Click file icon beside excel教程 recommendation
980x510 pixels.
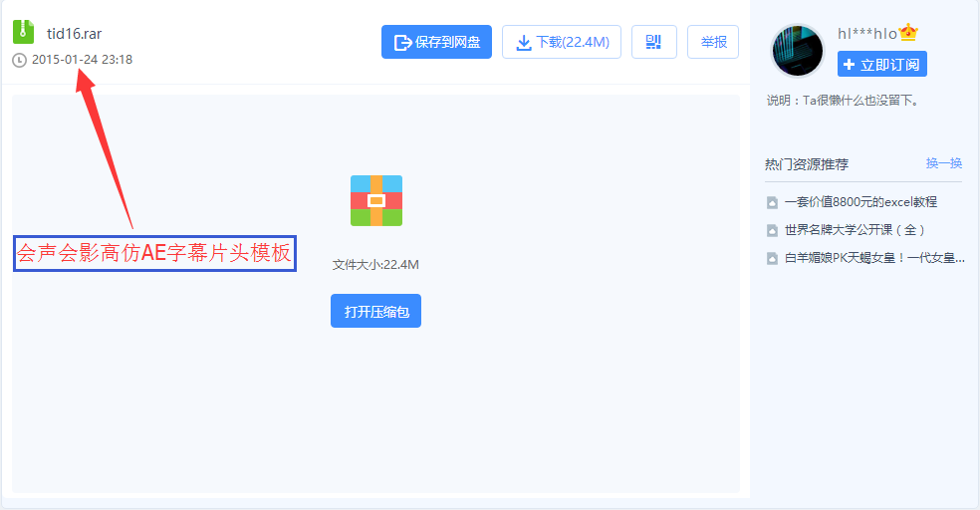coord(773,202)
